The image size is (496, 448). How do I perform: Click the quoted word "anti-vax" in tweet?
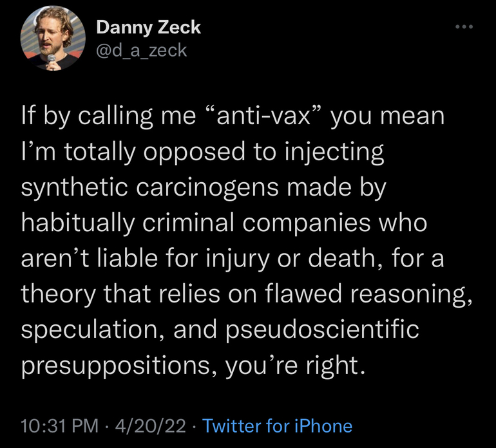coord(263,116)
